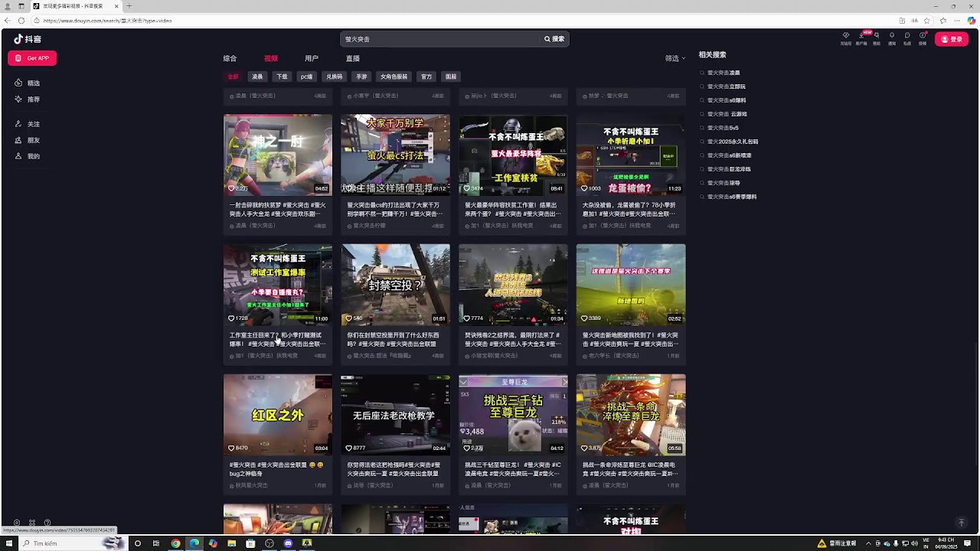Viewport: 980px width, 551px height.
Task: Click the settings gear at sidebar bottom
Action: pos(17,523)
